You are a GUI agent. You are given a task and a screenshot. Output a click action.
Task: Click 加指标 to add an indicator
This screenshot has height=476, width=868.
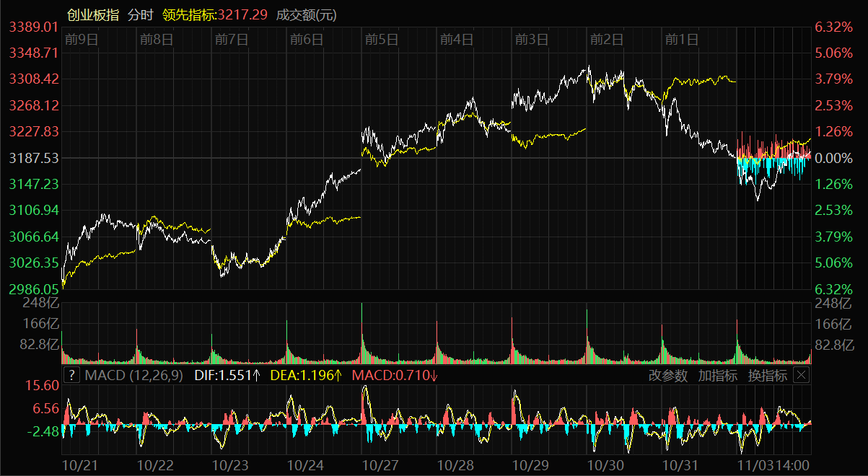coord(717,375)
